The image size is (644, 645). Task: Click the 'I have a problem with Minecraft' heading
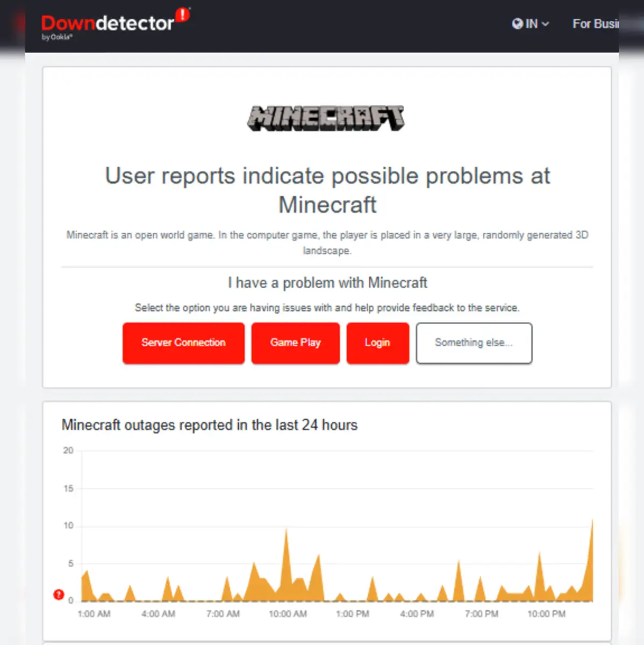327,283
